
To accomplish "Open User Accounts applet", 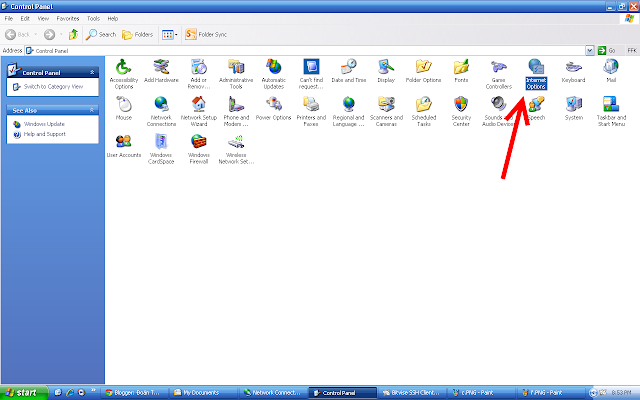I will [124, 146].
